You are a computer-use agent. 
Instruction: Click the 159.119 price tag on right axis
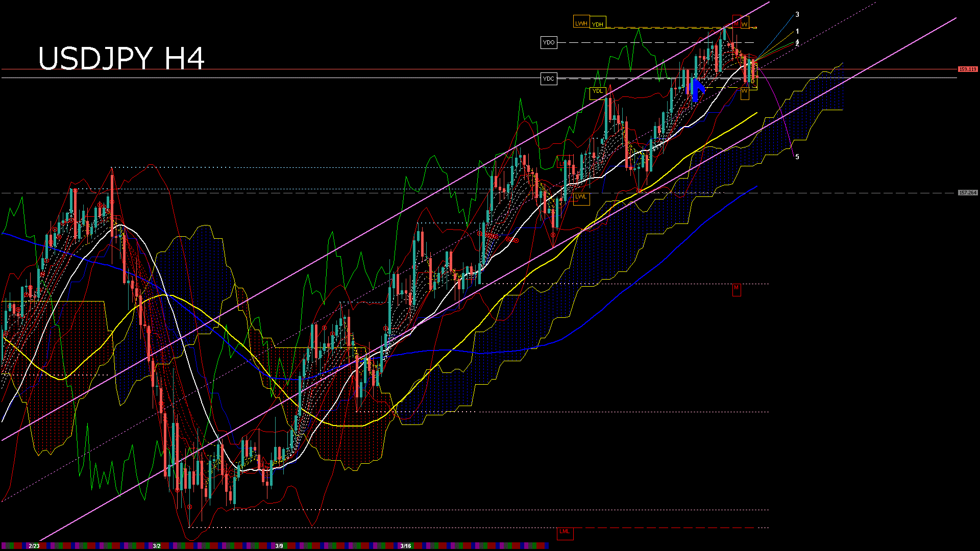[967, 68]
